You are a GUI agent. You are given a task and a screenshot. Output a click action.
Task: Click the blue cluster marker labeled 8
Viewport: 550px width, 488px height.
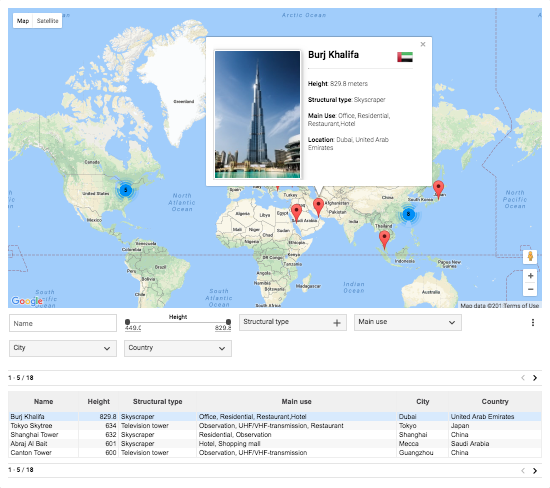(408, 214)
